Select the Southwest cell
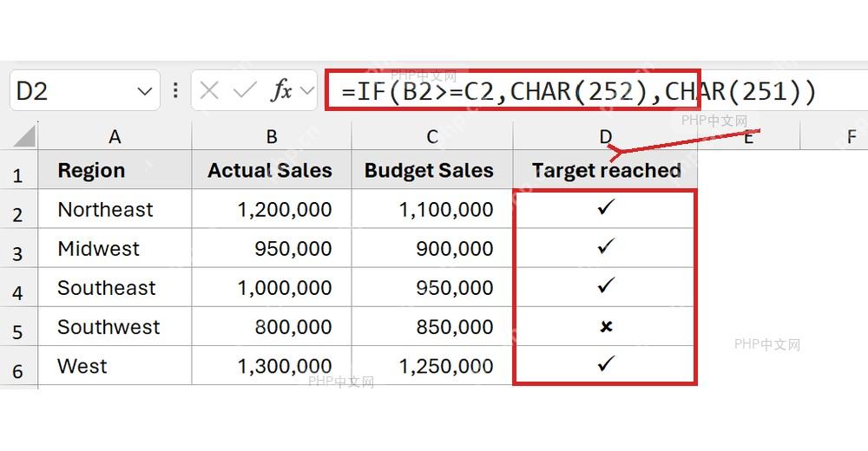The image size is (868, 451). [115, 326]
